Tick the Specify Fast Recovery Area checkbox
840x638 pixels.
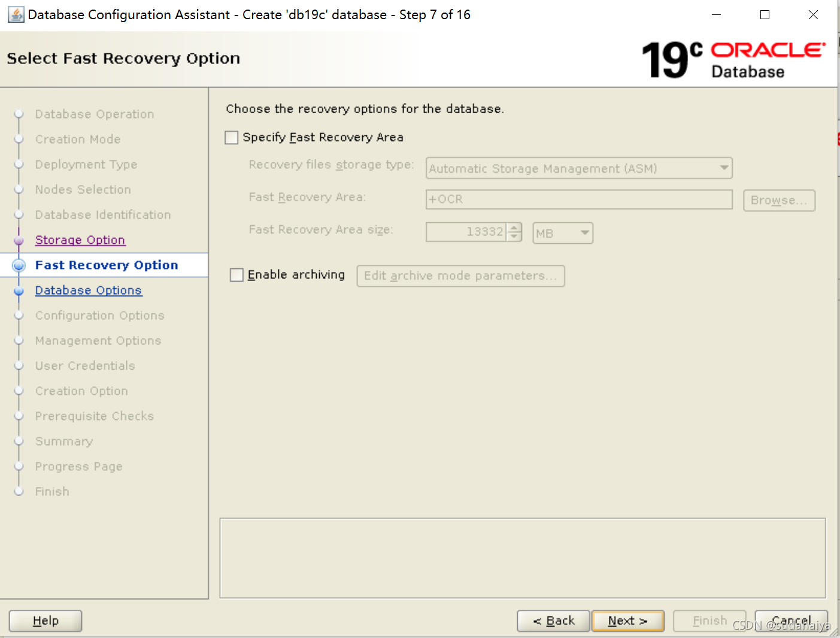232,138
